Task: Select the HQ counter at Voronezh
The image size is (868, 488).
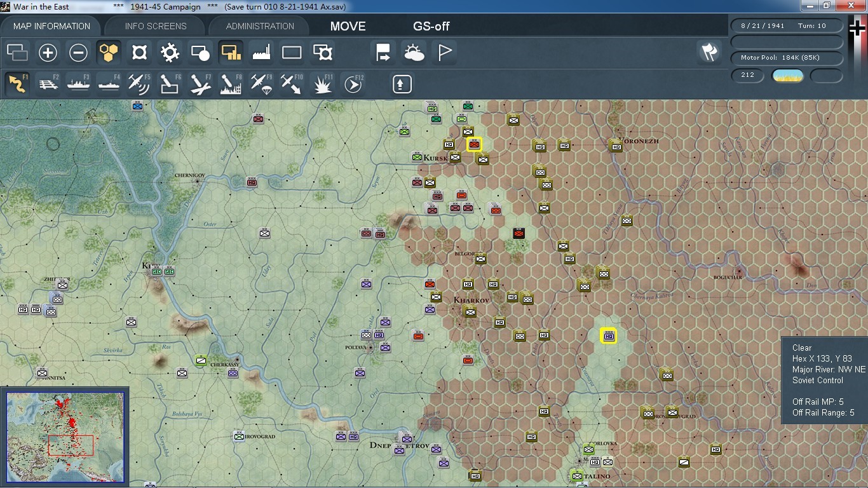Action: [616, 146]
